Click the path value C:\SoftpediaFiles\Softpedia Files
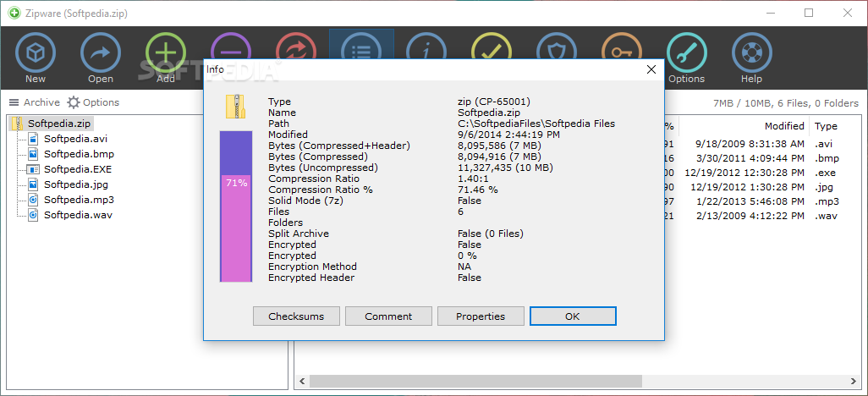The height and width of the screenshot is (396, 868). (536, 124)
